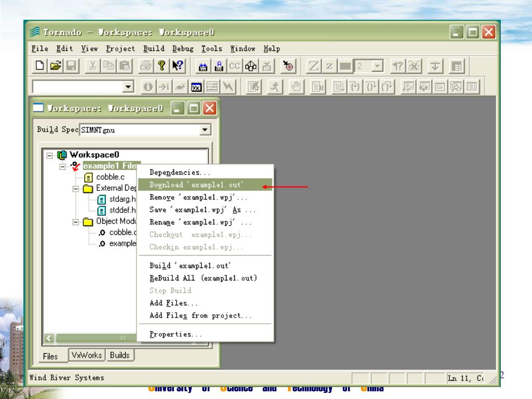Click the Cut scissors icon
The width and height of the screenshot is (532, 399).
point(92,65)
